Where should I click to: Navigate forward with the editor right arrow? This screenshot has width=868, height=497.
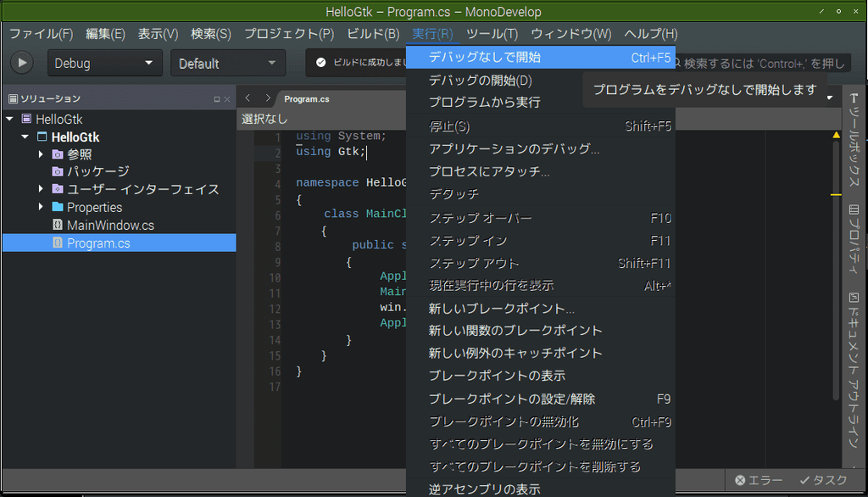tap(268, 98)
